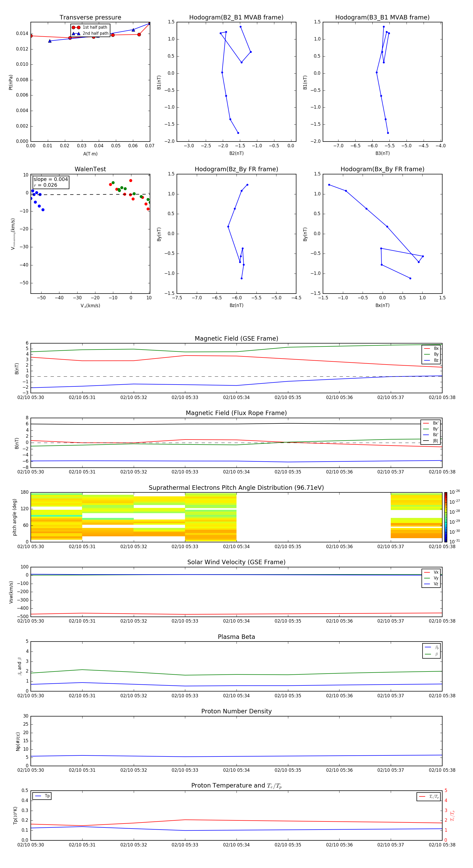Screen dimensions: 473x868
Task: Click the 'Vz' legend entry
Action: (x=431, y=584)
